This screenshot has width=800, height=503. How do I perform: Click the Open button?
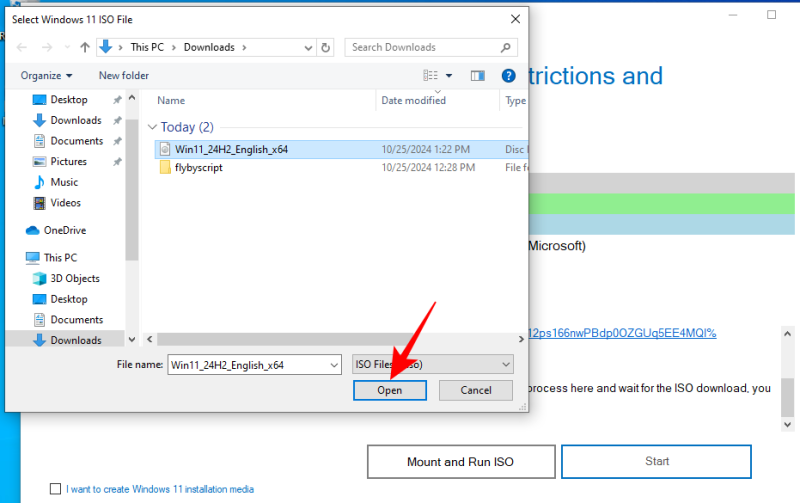[x=389, y=390]
